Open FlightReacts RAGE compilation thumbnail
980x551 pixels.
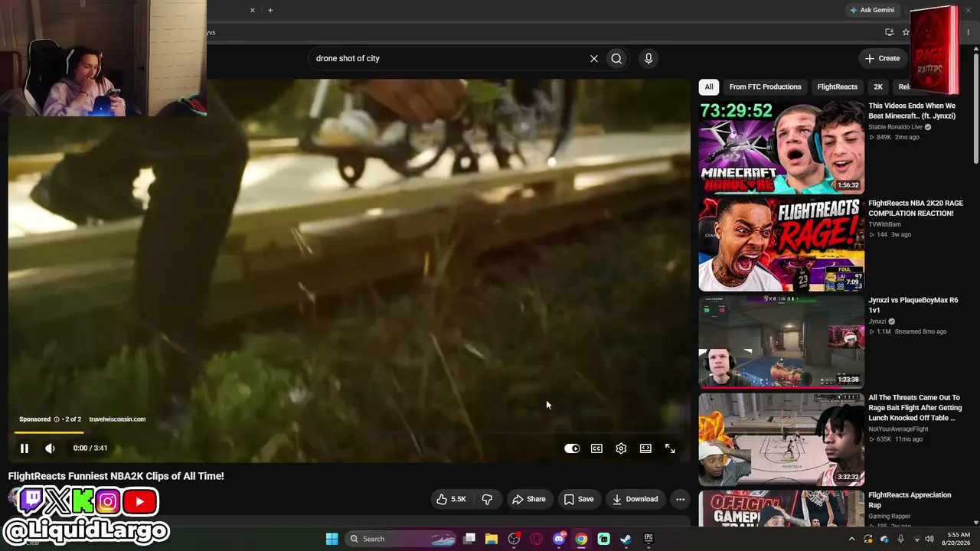(x=781, y=244)
